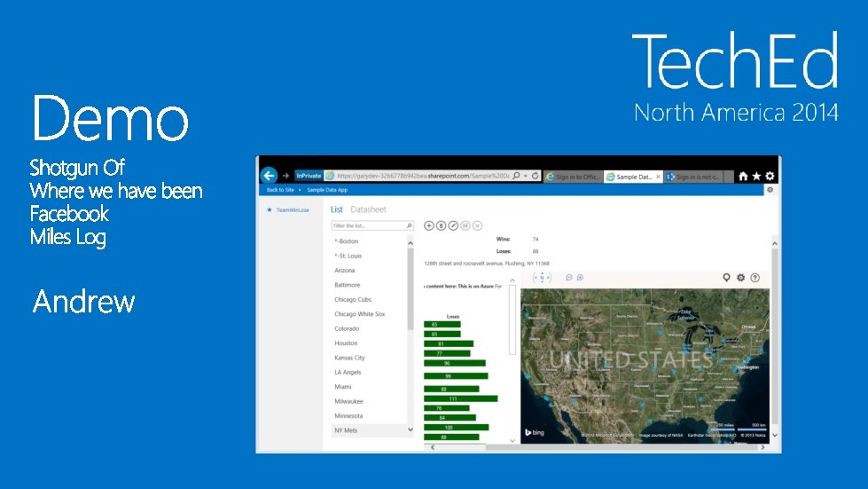Select Arizona in the team list
The image size is (868, 489).
coord(369,271)
